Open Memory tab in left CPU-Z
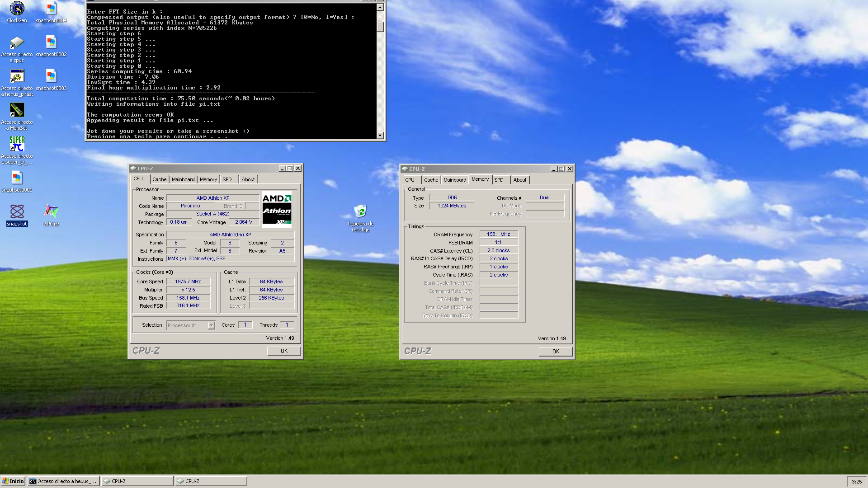 [208, 179]
